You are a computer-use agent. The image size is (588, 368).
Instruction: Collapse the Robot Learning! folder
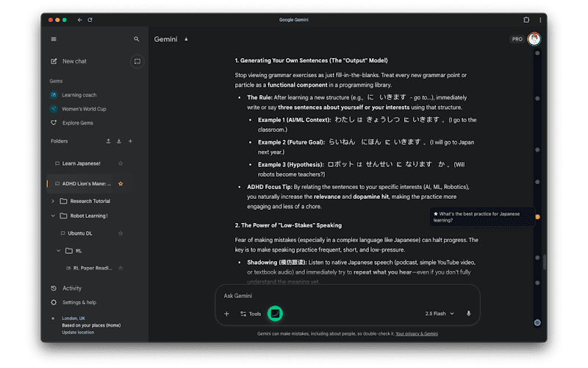click(x=53, y=216)
